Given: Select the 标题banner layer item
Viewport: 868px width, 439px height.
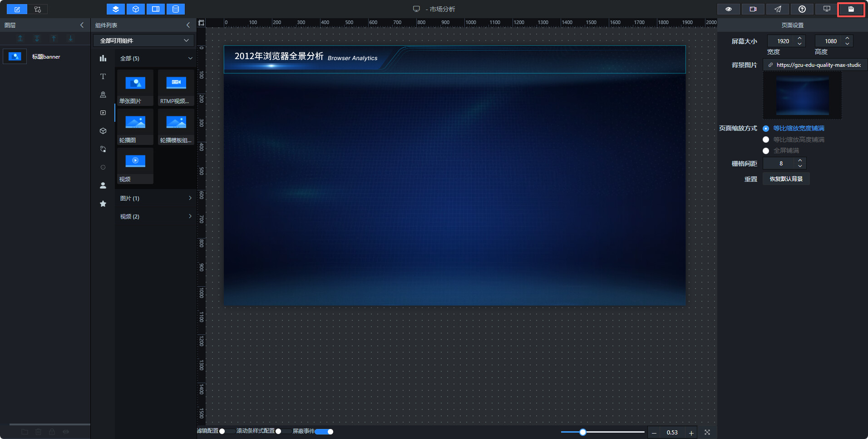Looking at the screenshot, I should [x=45, y=57].
